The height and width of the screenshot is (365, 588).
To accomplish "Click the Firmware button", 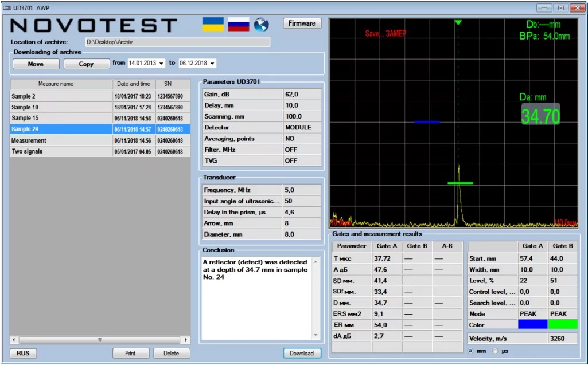I will tap(302, 23).
